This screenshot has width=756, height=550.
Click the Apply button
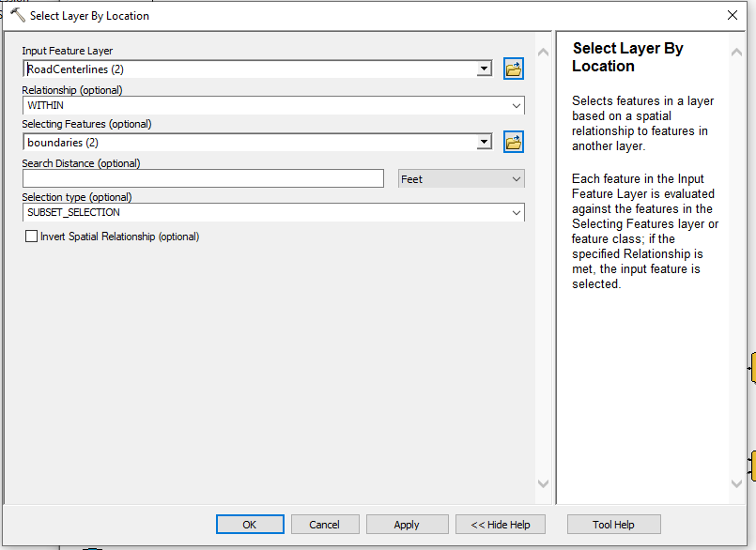(x=407, y=525)
